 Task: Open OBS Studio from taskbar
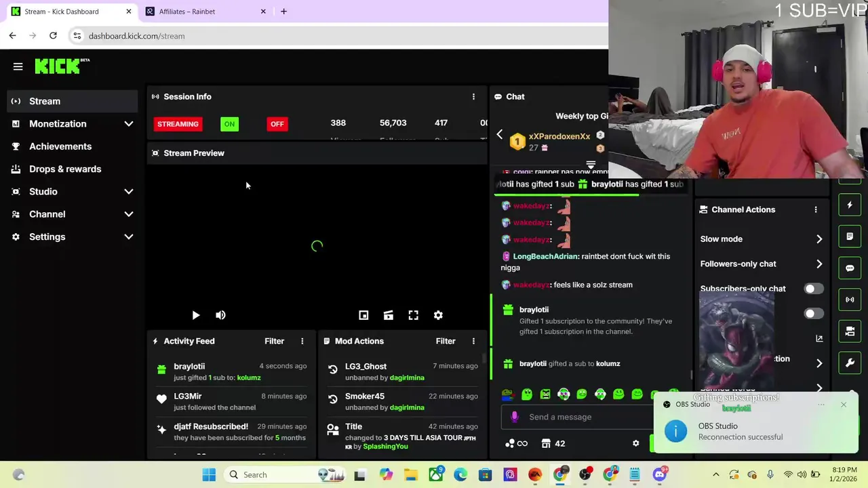pos(585,474)
